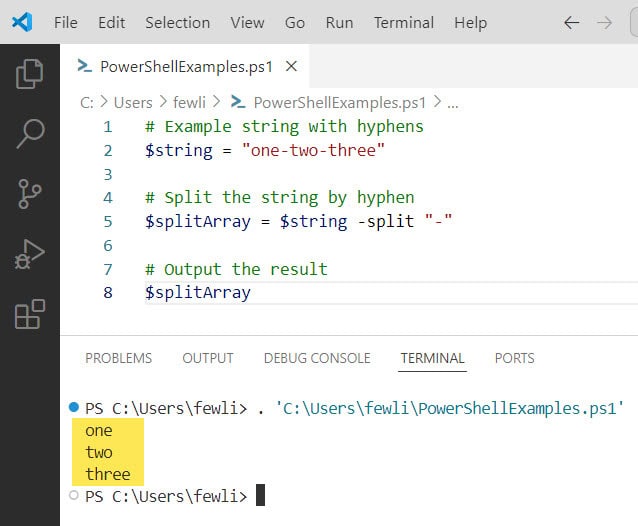Switch to the DEBUG CONSOLE tab
638x526 pixels.
coord(317,358)
